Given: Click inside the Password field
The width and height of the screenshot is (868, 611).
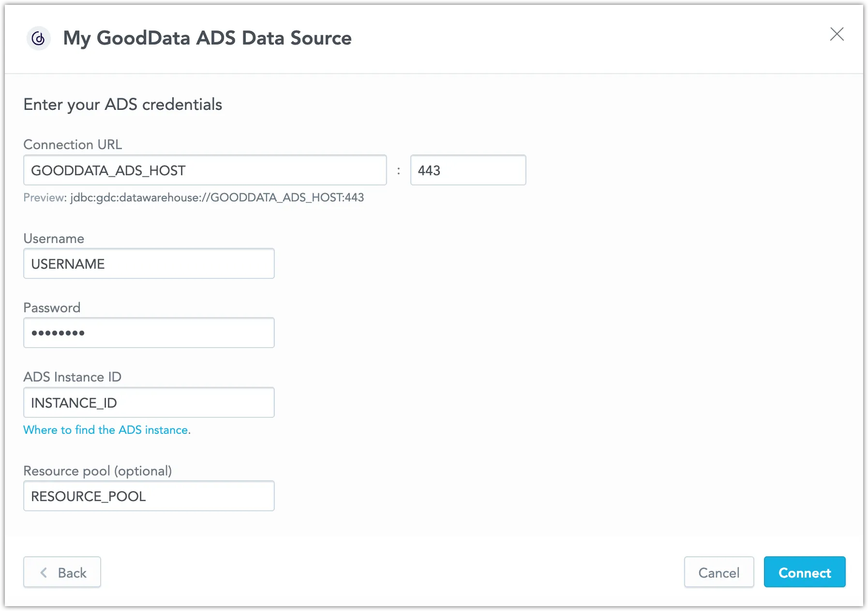Looking at the screenshot, I should point(149,333).
